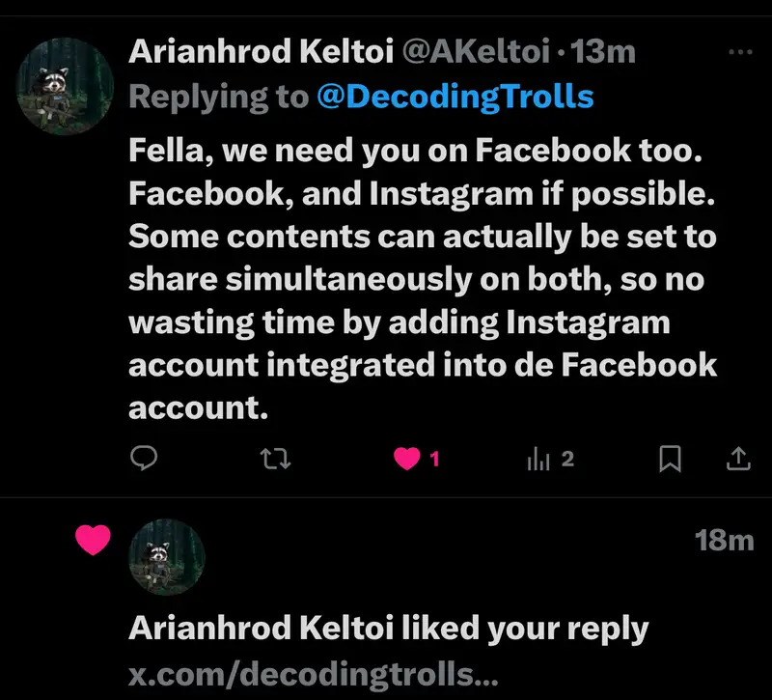Click the 18m notification timestamp
This screenshot has height=700, width=772.
click(724, 541)
